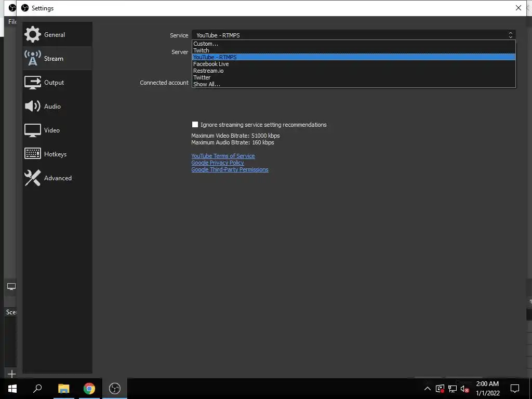The width and height of the screenshot is (532, 399).
Task: Open Google Third-Party Permissions link
Action: [x=230, y=169]
